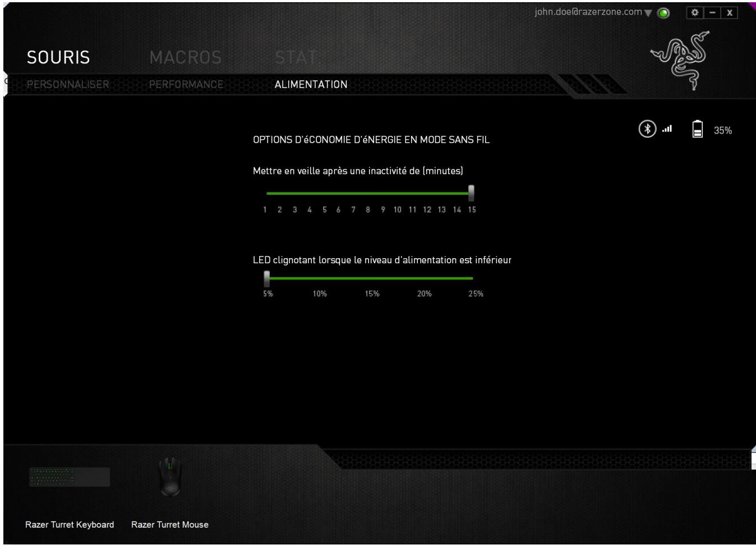Click the 25% mark label on LED slider
Image resolution: width=756 pixels, height=545 pixels.
476,294
